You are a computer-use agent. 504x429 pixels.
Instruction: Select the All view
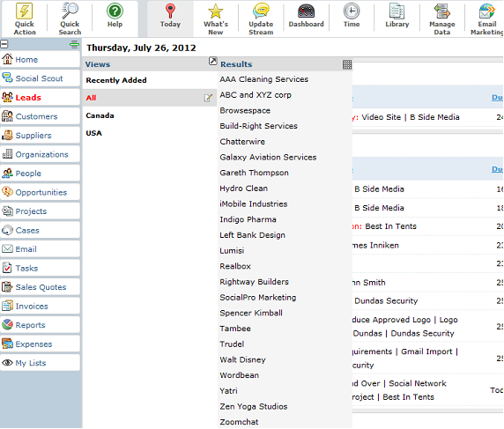click(91, 98)
